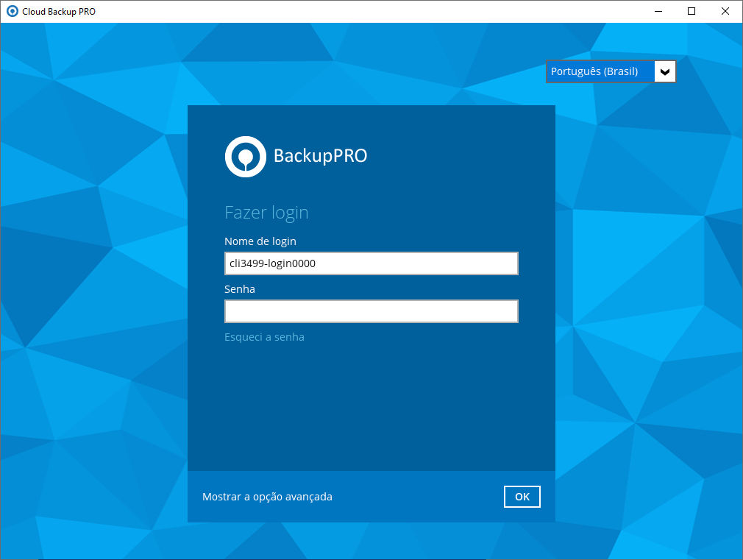Viewport: 743px width, 560px height.
Task: Show the advanced option via Mostrar a opção avançada
Action: click(x=267, y=497)
